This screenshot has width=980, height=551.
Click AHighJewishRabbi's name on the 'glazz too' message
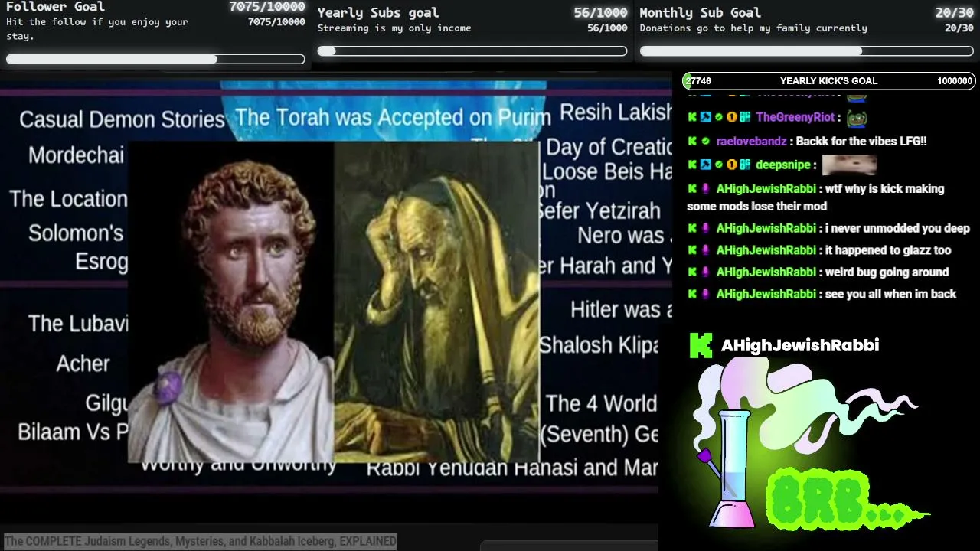coord(766,250)
